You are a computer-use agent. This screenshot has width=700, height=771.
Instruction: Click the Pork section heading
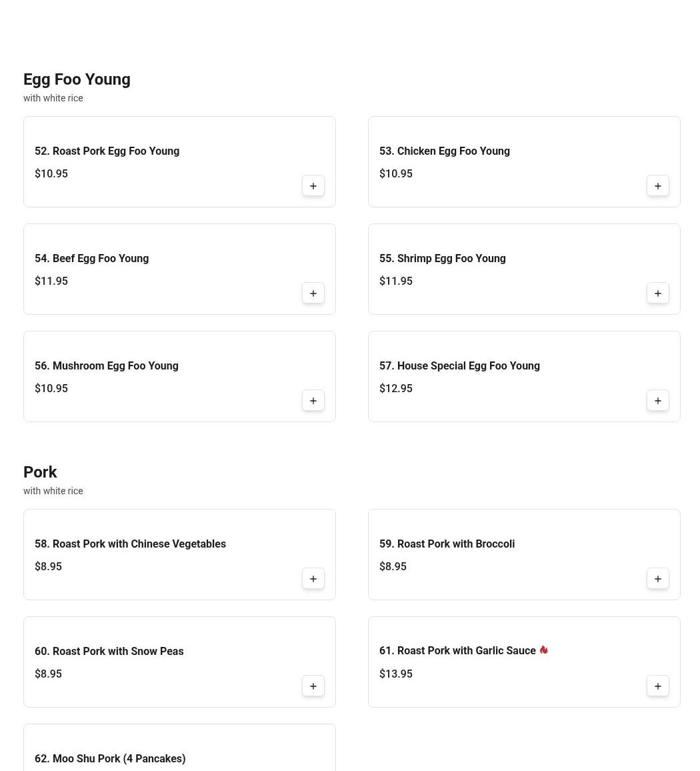tap(40, 472)
